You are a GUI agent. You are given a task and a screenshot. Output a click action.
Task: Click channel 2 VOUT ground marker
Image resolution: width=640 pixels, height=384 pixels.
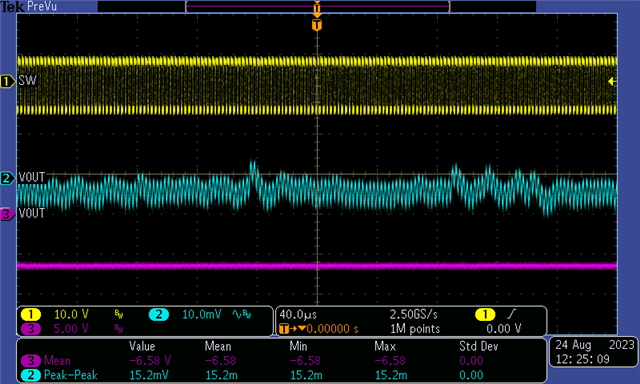(x=7, y=178)
